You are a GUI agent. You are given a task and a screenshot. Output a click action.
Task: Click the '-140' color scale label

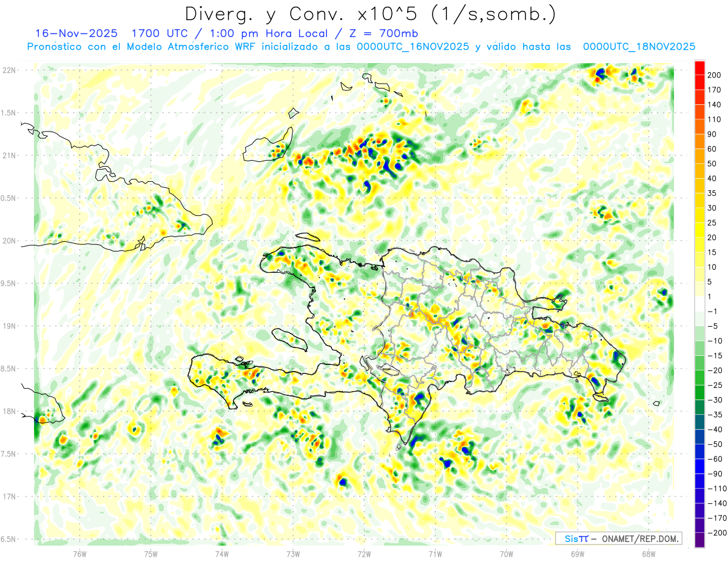(x=716, y=503)
